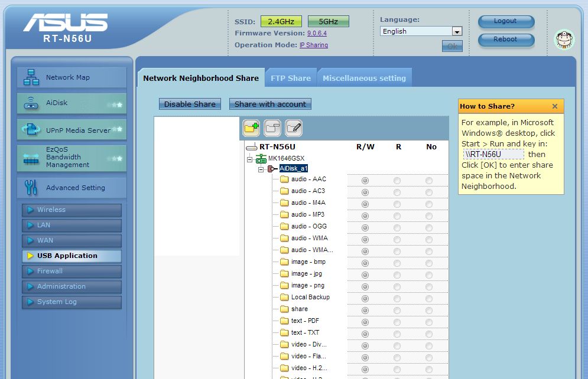Click the add folder icon
Viewport: 588px width, 379px height.
click(251, 127)
